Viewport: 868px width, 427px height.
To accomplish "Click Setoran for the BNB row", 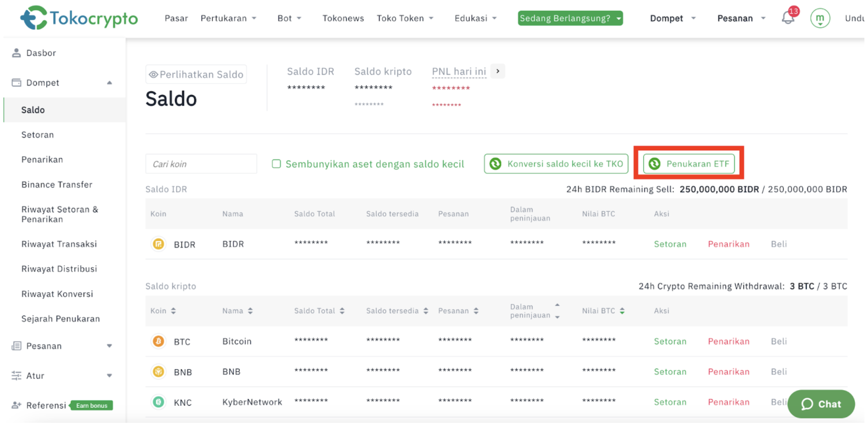I will pyautogui.click(x=670, y=372).
